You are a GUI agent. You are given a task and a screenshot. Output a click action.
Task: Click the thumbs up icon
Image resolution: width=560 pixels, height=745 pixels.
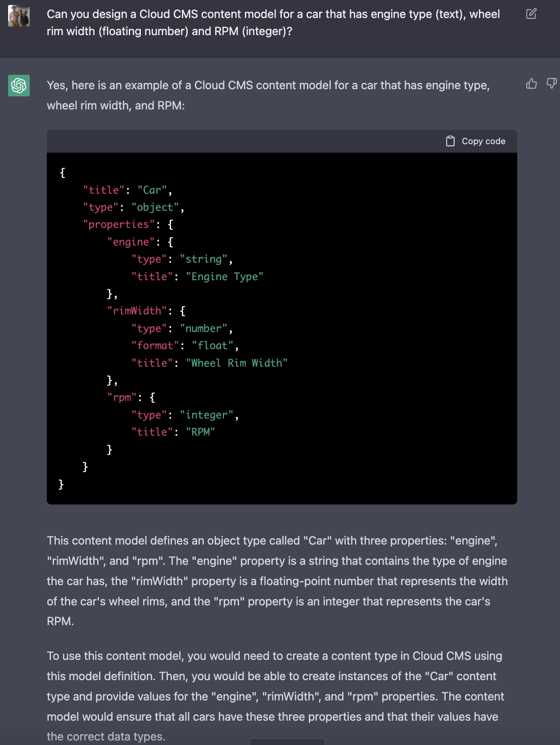(x=532, y=84)
